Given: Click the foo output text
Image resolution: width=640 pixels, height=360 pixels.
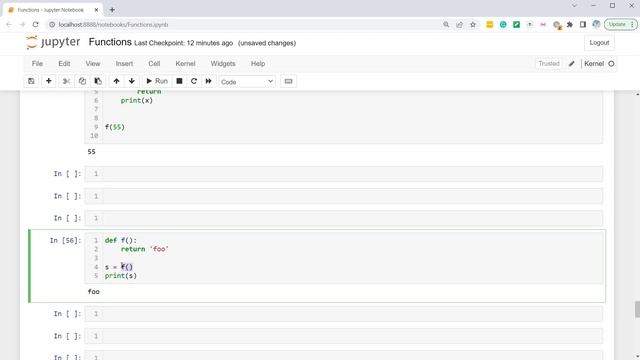Looking at the screenshot, I should click(93, 291).
